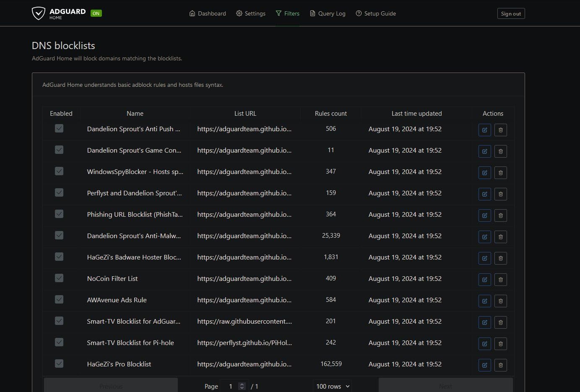Screen dimensions: 580x392
Task: Edit the WindowsSpyBlocker blocklist entry
Action: pyautogui.click(x=484, y=173)
